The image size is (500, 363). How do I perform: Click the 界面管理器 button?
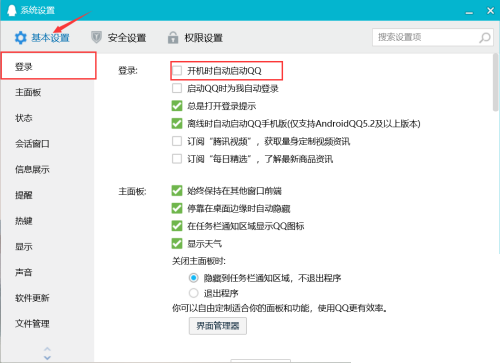[x=218, y=326]
